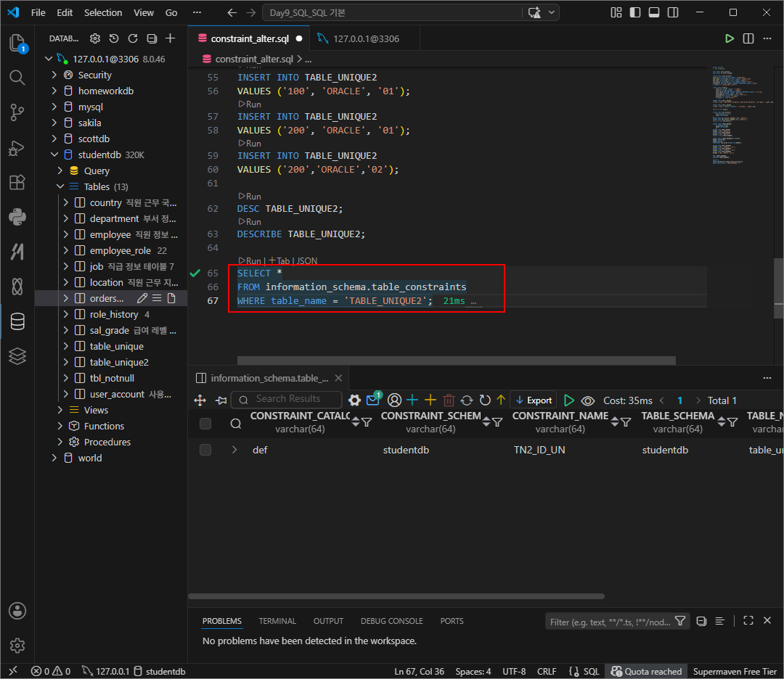Screen dimensions: 784x679
Task: Click CRLF line ending in status bar
Action: (547, 672)
